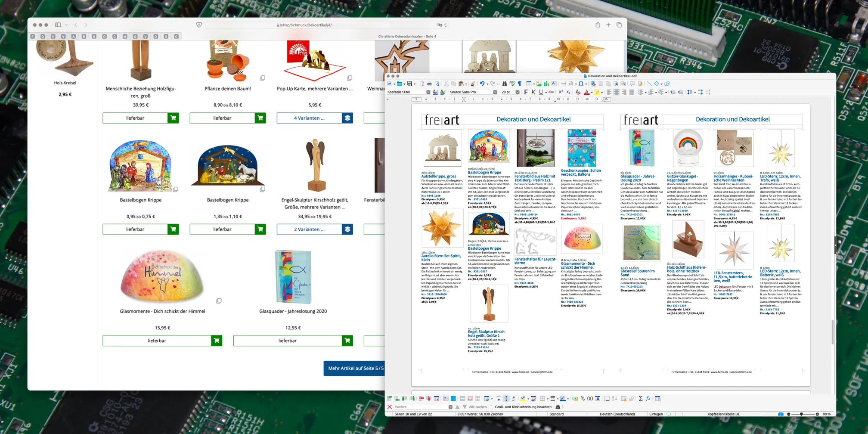Open the KopfzeilenTitel paragraph style dropdown
Image resolution: width=868 pixels, height=434 pixels.
[x=429, y=92]
